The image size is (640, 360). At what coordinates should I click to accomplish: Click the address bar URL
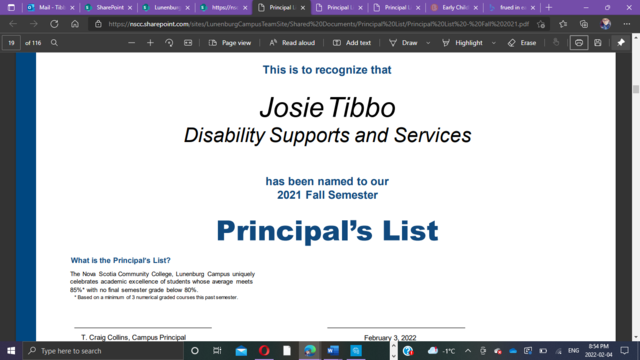318,24
